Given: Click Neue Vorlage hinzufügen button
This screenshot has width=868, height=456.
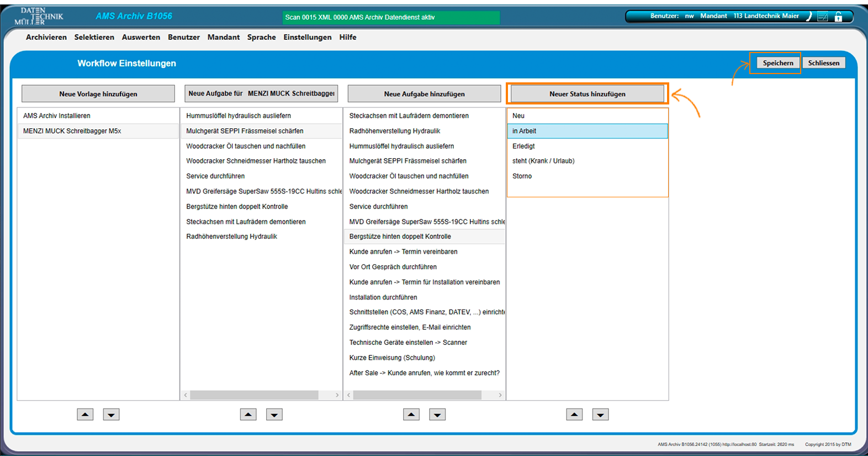Looking at the screenshot, I should (98, 94).
